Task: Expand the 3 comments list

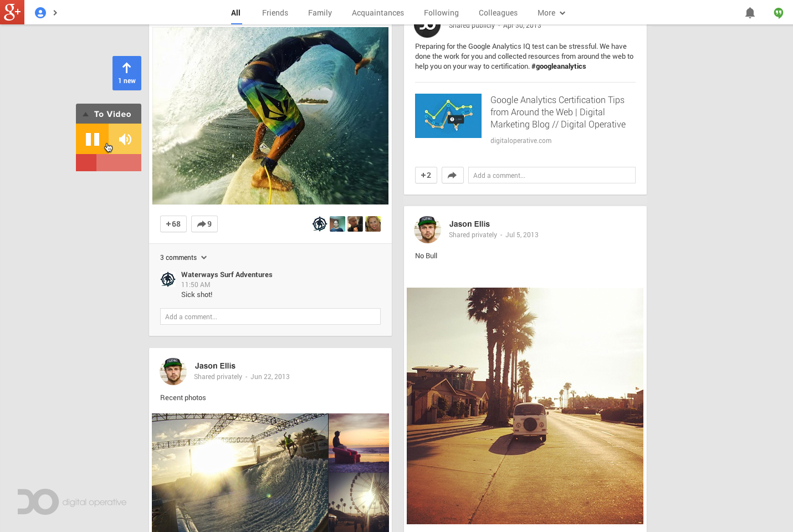Action: tap(183, 258)
